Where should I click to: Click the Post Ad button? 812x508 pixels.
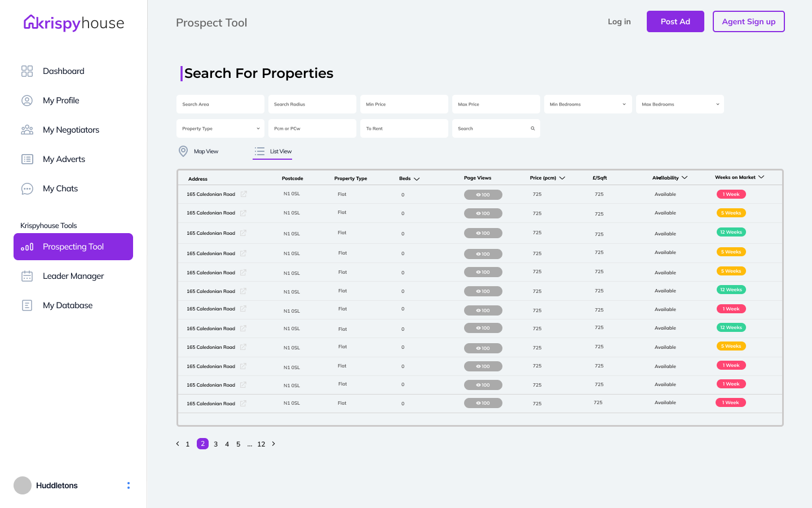(x=675, y=21)
